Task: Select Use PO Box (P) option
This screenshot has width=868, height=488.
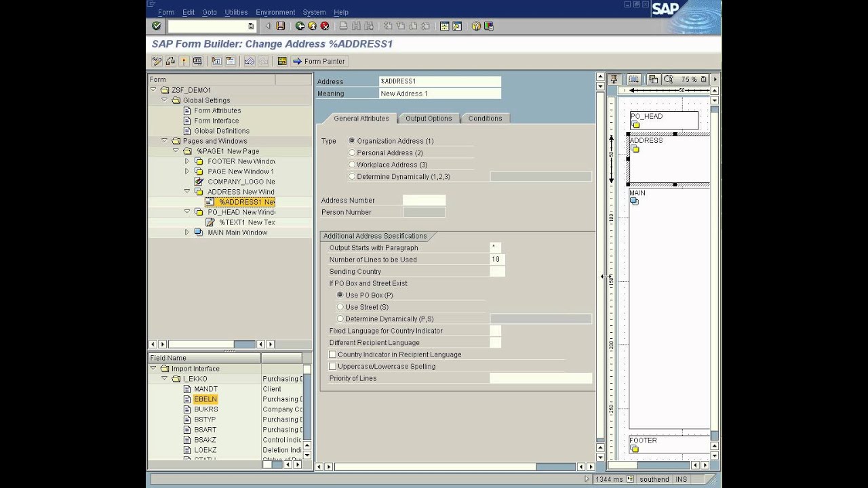Action: tap(340, 295)
